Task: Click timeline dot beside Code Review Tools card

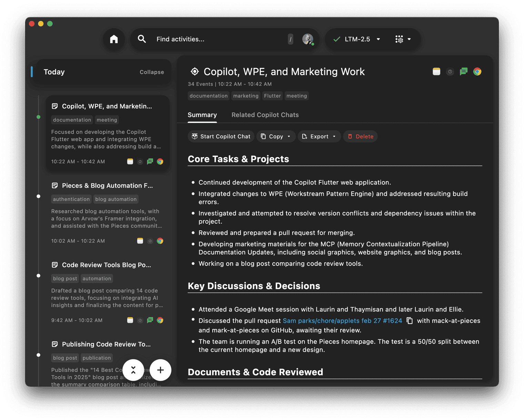Action: 39,276
